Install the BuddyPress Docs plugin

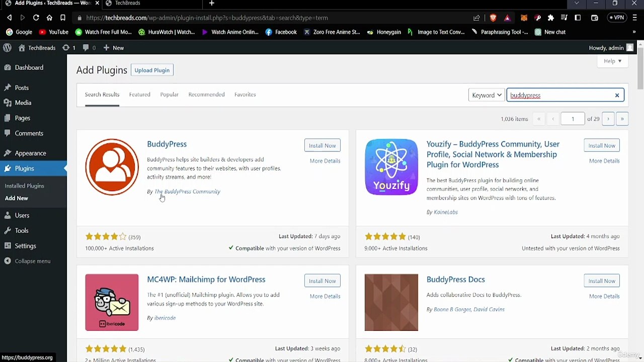point(602,281)
